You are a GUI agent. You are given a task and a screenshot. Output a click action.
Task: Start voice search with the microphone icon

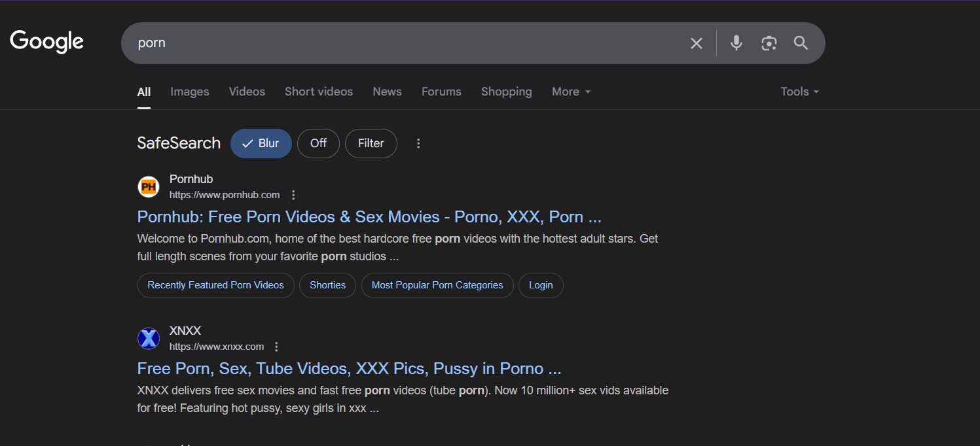736,43
